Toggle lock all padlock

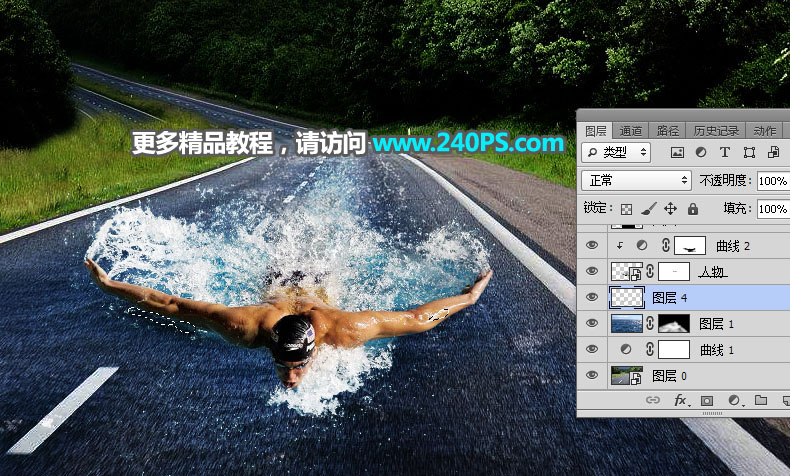pyautogui.click(x=691, y=209)
